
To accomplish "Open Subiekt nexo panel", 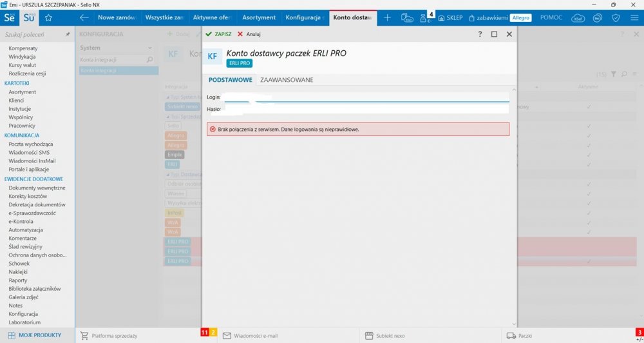I will coord(385,336).
